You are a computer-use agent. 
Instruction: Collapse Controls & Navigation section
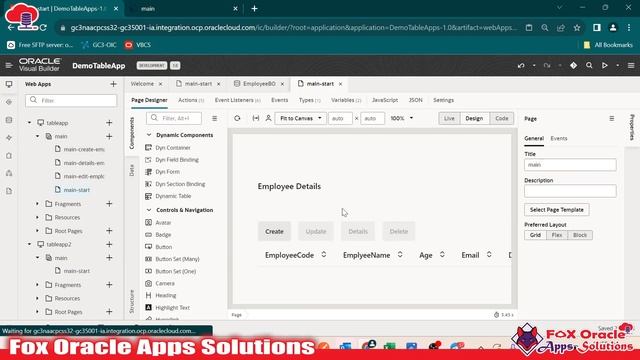[x=149, y=210]
